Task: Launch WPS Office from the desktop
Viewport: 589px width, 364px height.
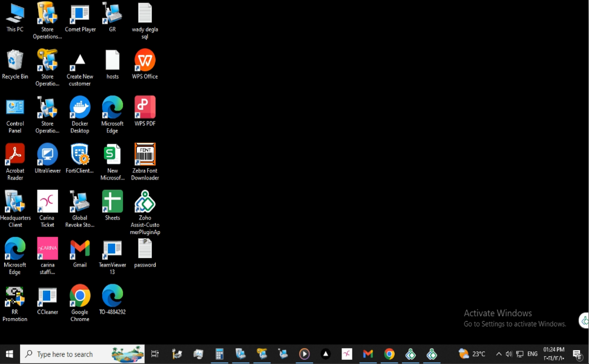Action: pos(145,65)
